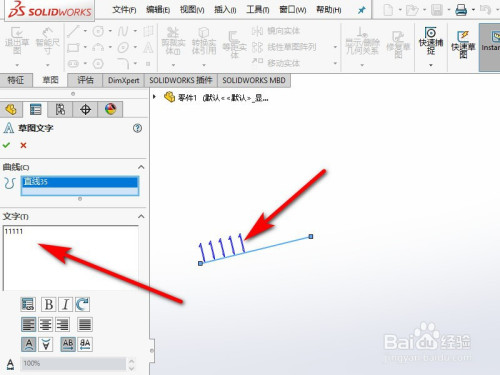Click the 修复草图 repair sketch tool

[398, 45]
